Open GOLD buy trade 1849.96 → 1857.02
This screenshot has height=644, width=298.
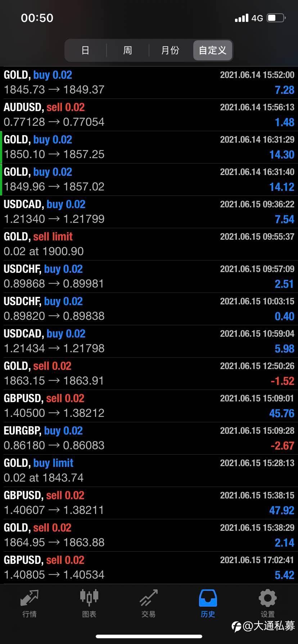[x=149, y=180]
